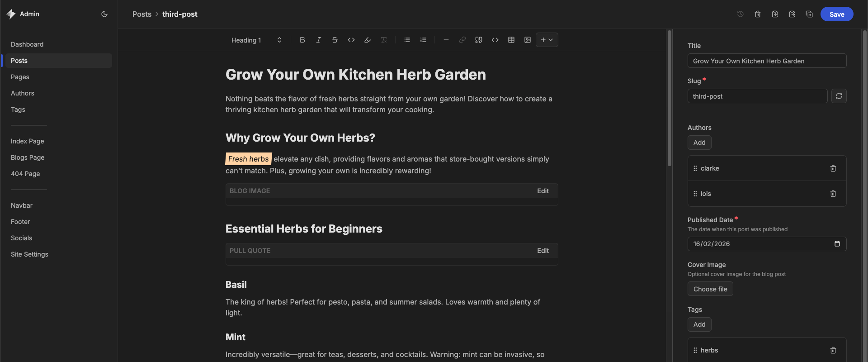Click the editor's vertical scrollbar thumb
Screen dimensions: 868x362
(669, 98)
